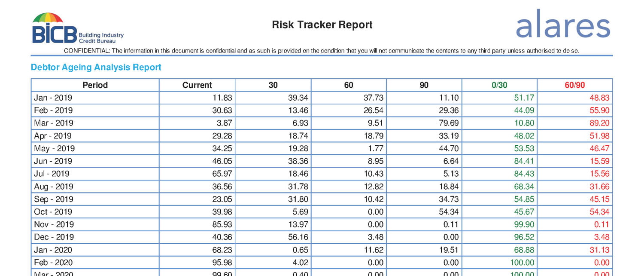Screen dimensions: 644x276
Task: Click the Period column header
Action: point(95,85)
